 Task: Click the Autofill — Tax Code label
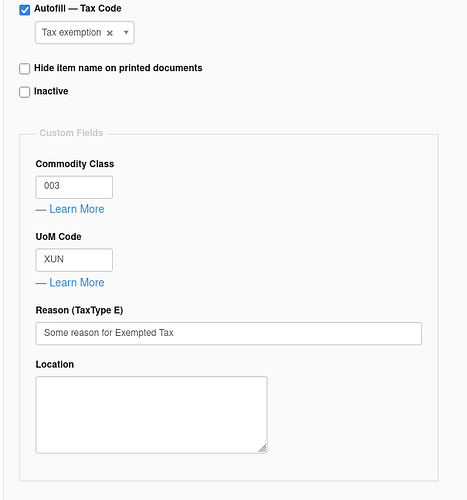pos(78,8)
